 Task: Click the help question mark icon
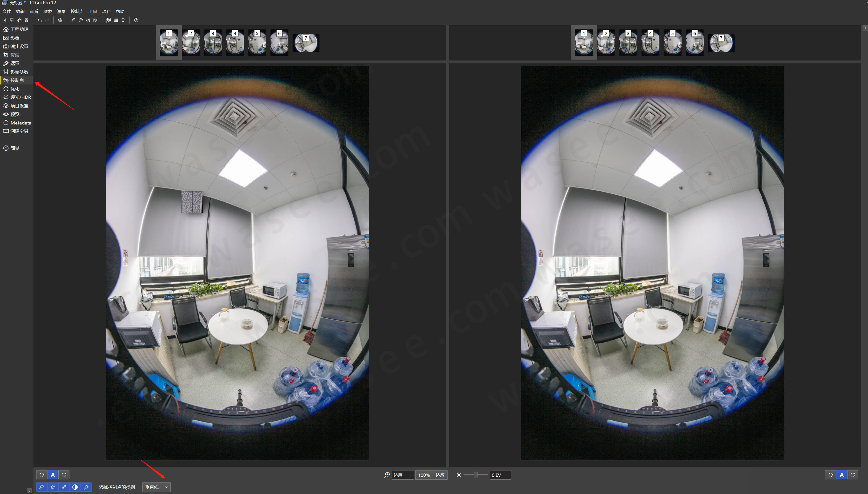(136, 20)
